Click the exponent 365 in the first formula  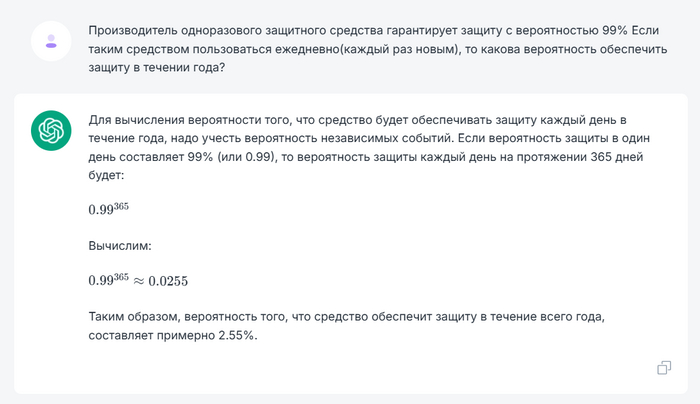[x=121, y=205]
